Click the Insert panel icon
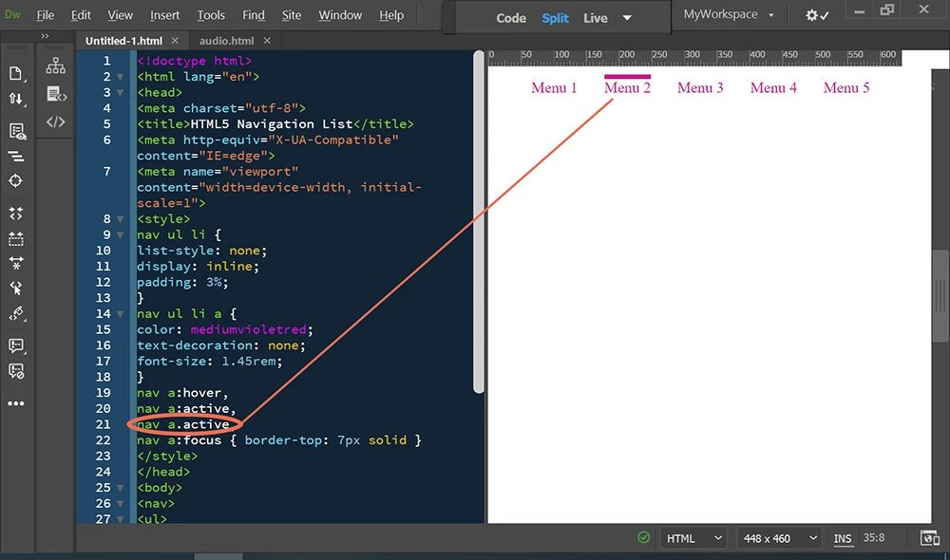950x560 pixels. [56, 94]
